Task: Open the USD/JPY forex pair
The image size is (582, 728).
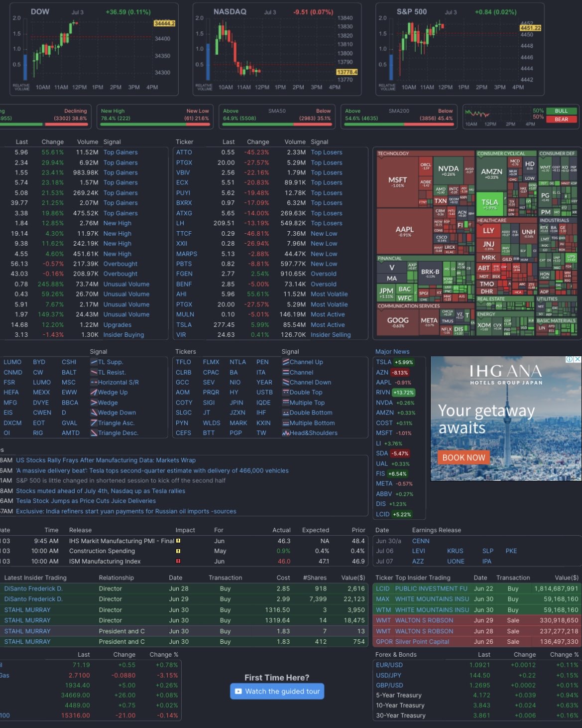Action: [388, 675]
